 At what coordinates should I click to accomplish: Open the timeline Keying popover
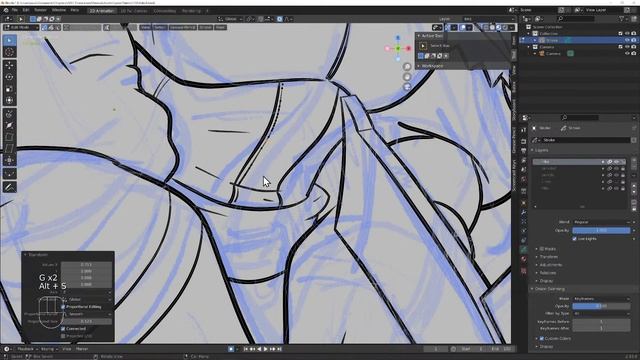[49, 349]
